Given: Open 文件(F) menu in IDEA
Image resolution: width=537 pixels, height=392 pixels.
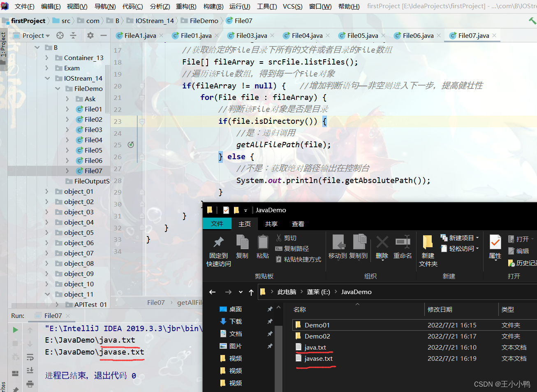Looking at the screenshot, I should (24, 6).
